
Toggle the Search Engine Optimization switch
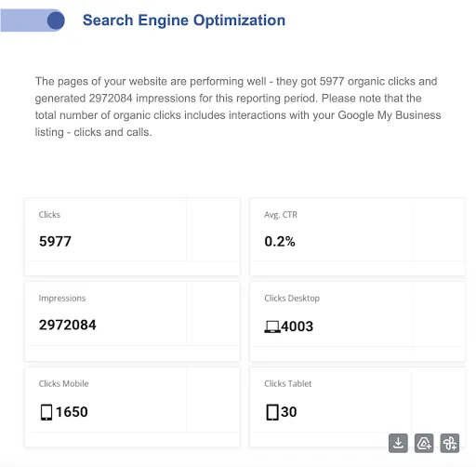pyautogui.click(x=33, y=20)
